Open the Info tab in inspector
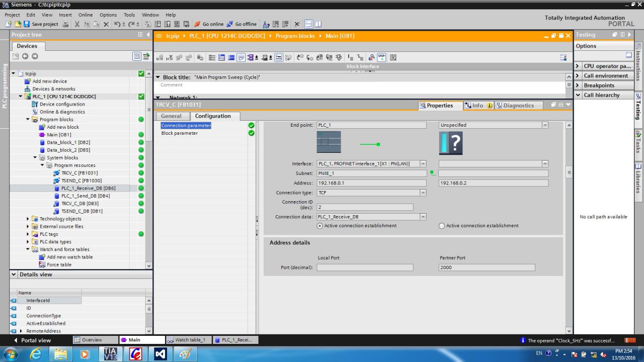 tap(478, 106)
